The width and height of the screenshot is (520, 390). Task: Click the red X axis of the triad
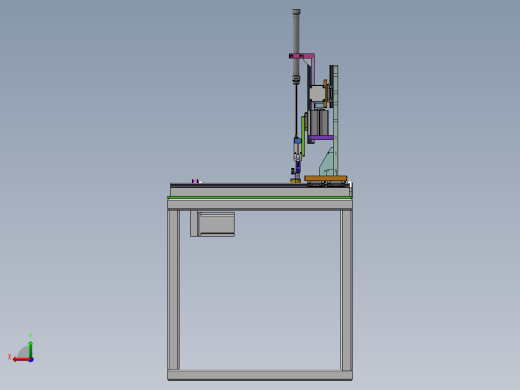click(x=21, y=360)
